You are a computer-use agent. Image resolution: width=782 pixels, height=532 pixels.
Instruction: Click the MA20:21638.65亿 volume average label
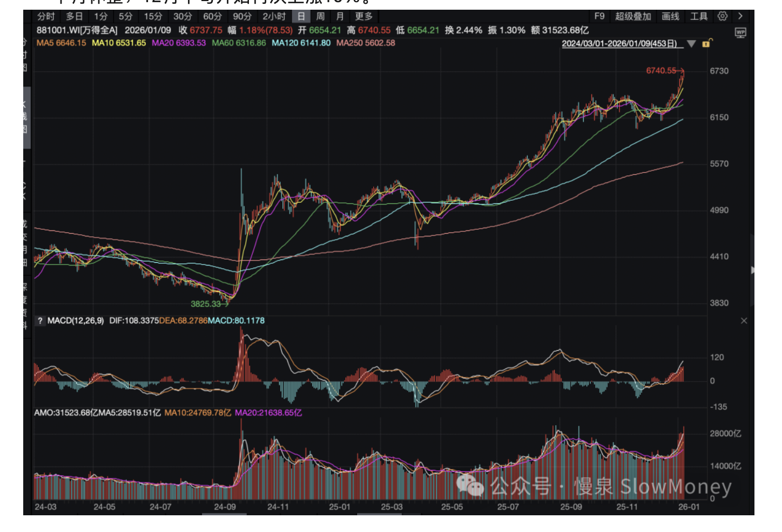(268, 413)
